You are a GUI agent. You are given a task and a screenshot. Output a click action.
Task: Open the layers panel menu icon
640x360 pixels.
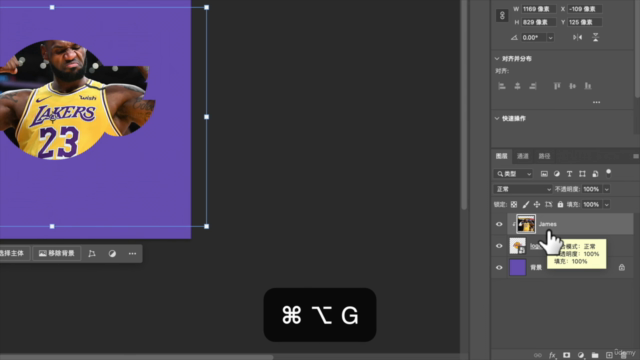[x=636, y=156]
